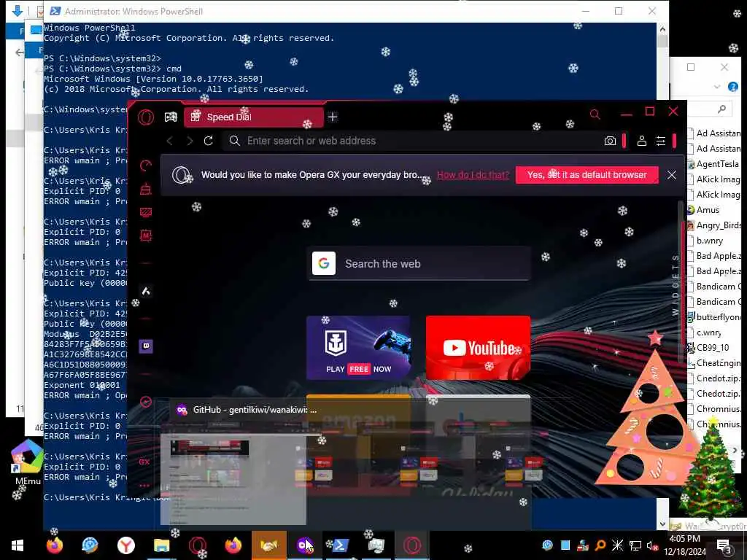Image resolution: width=747 pixels, height=560 pixels.
Task: Click the muted volume tray icon
Action: click(x=651, y=545)
